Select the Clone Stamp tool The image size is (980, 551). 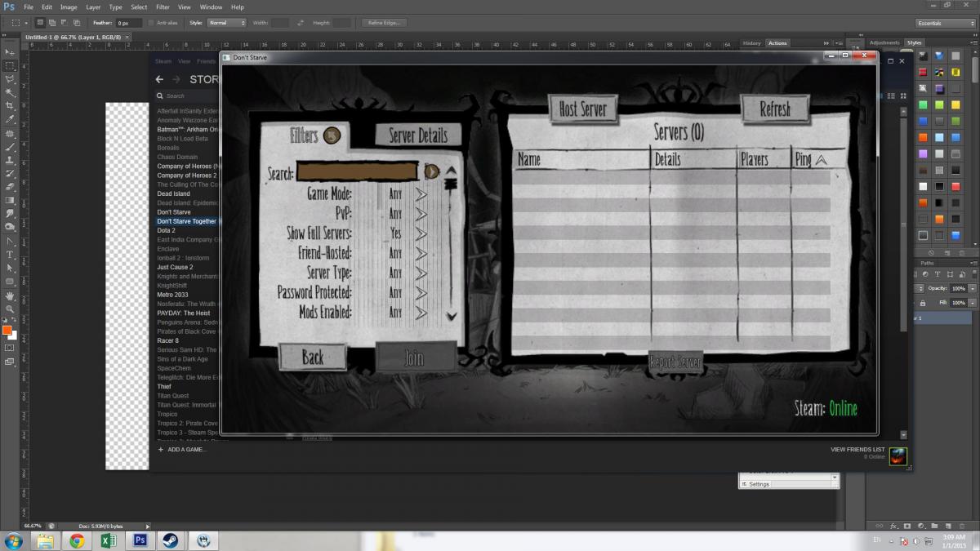pyautogui.click(x=10, y=160)
